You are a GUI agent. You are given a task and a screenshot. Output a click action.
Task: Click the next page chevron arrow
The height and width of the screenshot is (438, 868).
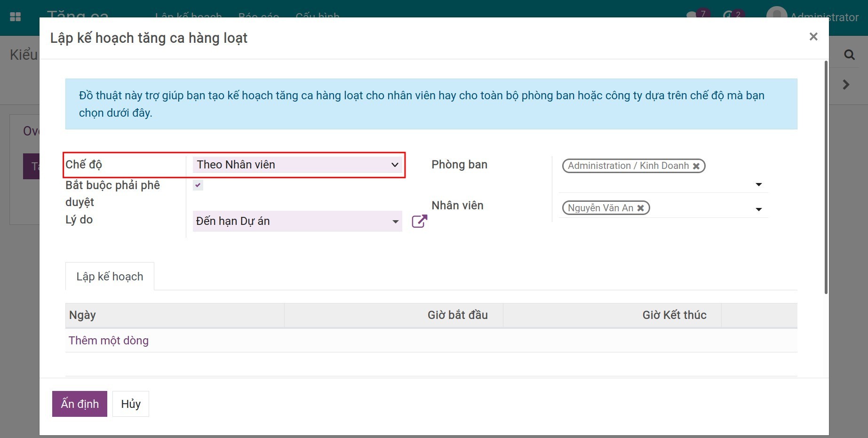[846, 85]
